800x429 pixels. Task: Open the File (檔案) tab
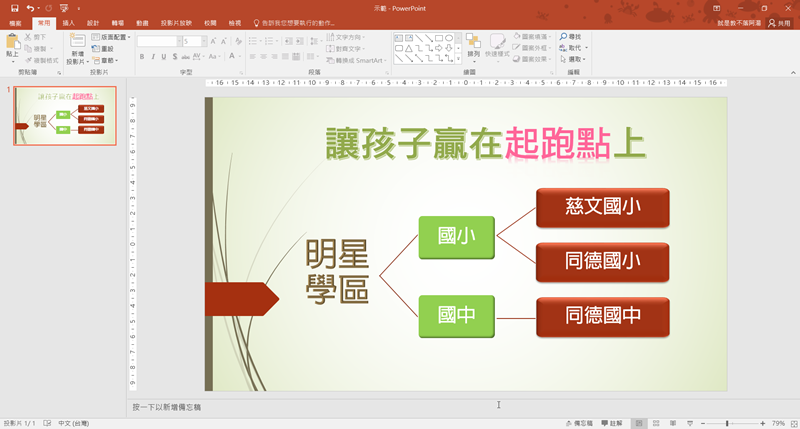pyautogui.click(x=15, y=23)
